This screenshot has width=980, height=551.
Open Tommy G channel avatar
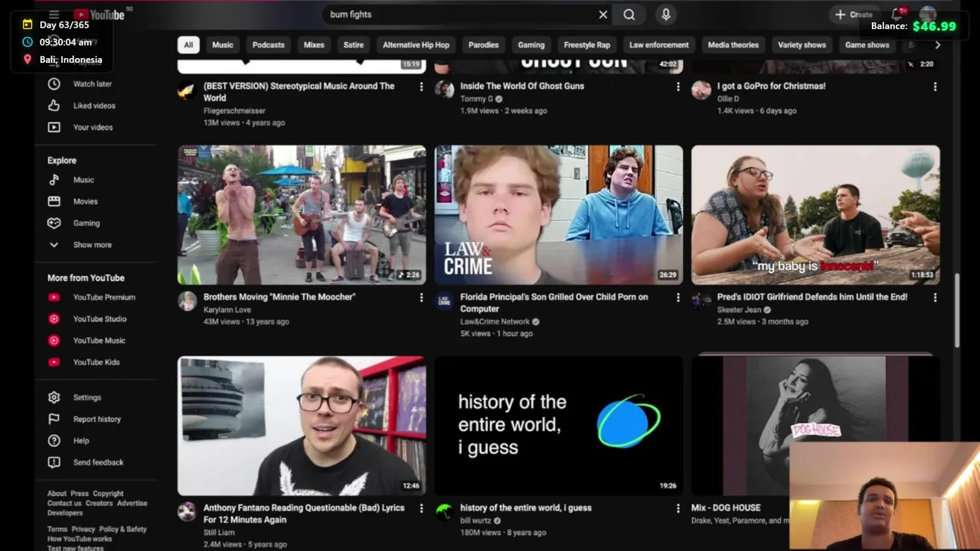(x=444, y=90)
